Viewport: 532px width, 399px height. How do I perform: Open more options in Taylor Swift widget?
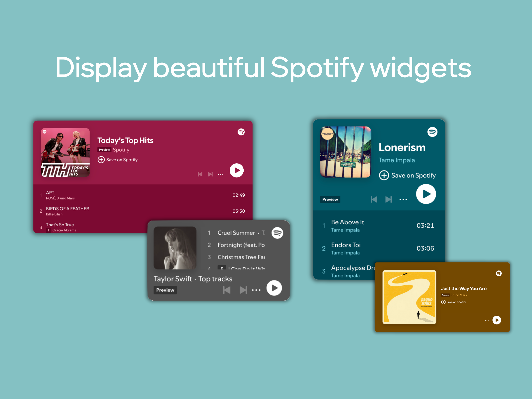pos(256,290)
